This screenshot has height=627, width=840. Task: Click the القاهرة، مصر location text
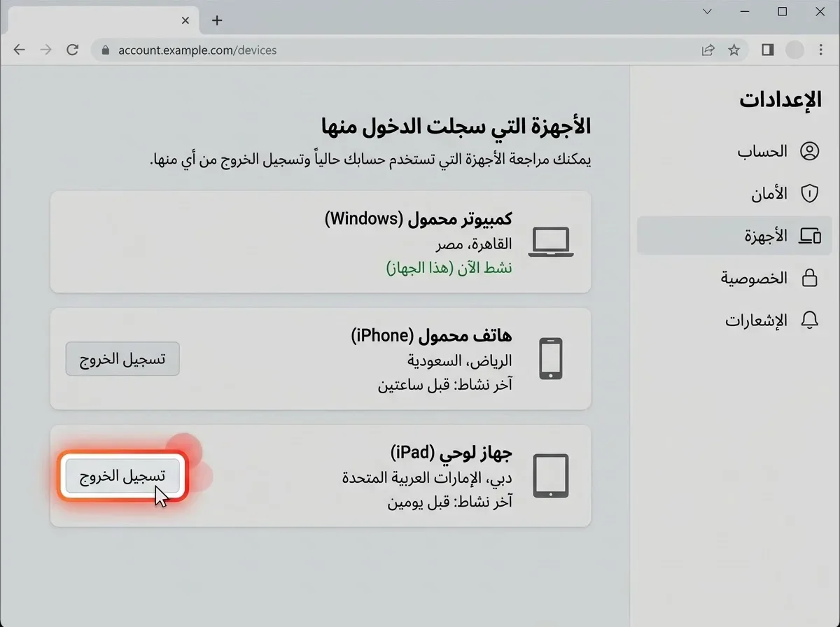(x=473, y=244)
